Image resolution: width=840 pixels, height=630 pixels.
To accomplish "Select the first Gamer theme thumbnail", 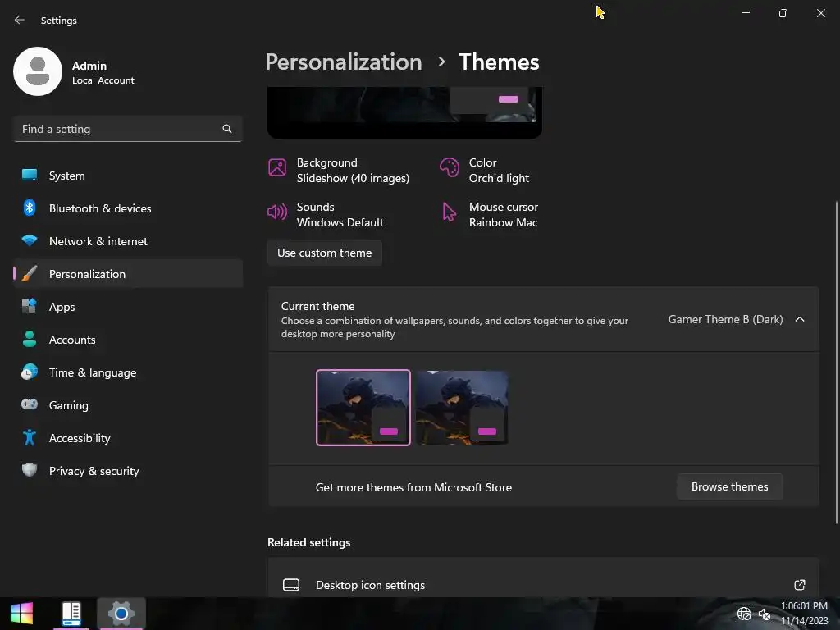I will [x=363, y=407].
